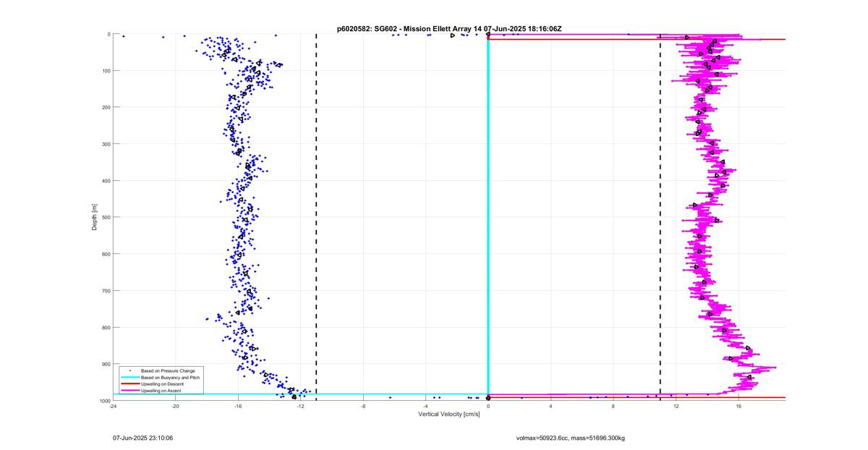
Task: Click the '300' depth axis tick label
Action: click(x=105, y=144)
